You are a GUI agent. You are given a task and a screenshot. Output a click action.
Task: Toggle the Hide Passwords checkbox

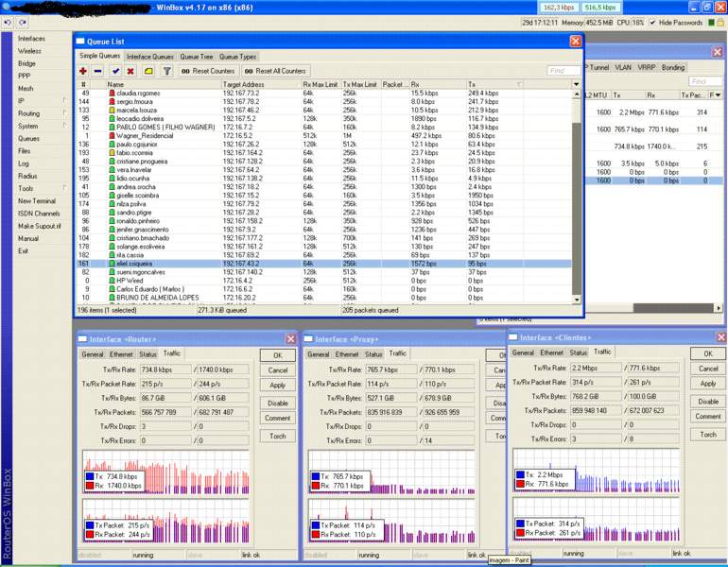653,22
